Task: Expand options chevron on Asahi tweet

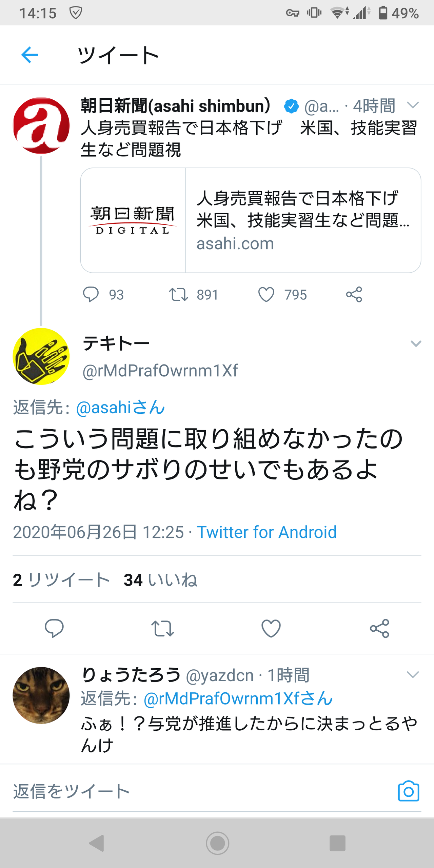Action: (413, 105)
